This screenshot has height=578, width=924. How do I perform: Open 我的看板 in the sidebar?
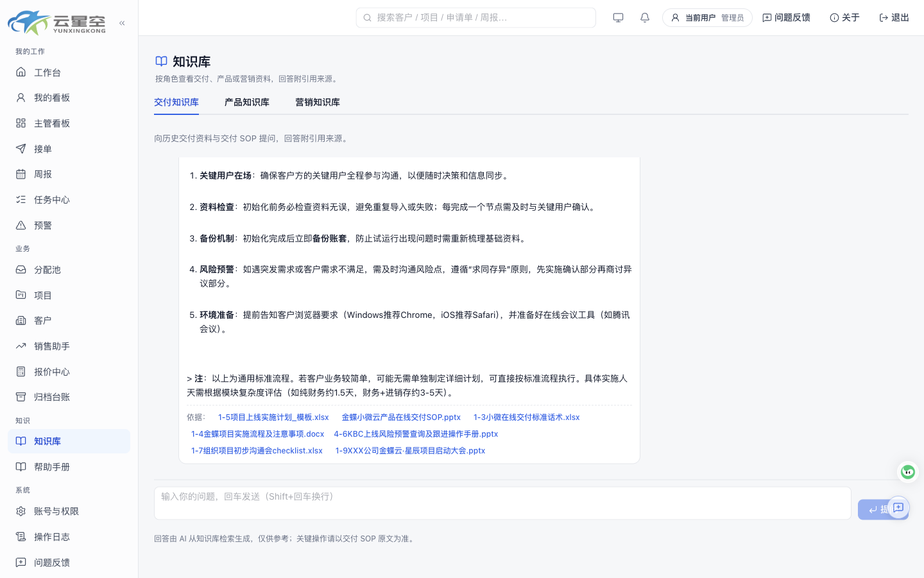[x=69, y=98]
